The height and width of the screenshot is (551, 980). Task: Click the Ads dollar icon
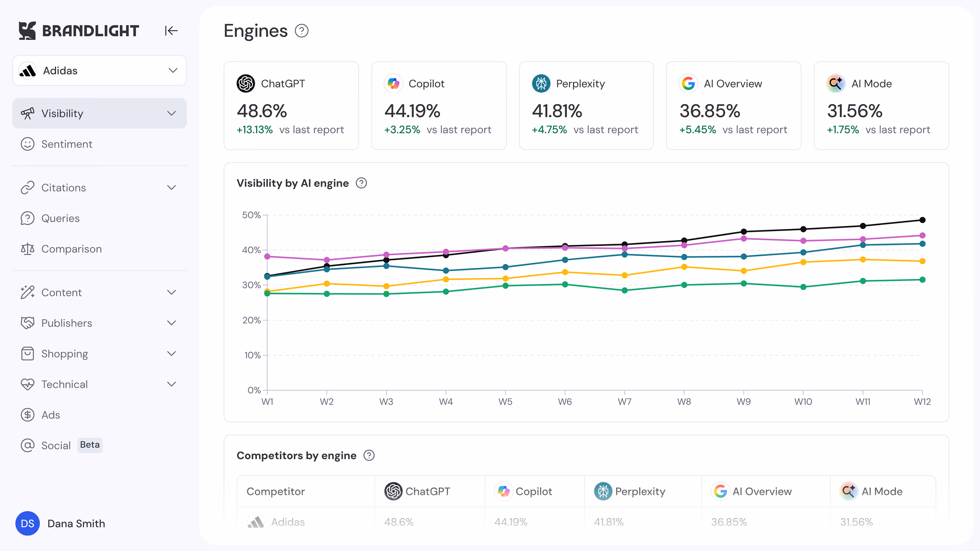click(28, 415)
